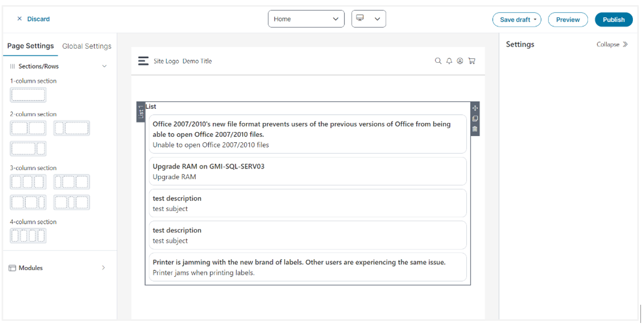
Task: Click the Preview button
Action: click(x=568, y=20)
